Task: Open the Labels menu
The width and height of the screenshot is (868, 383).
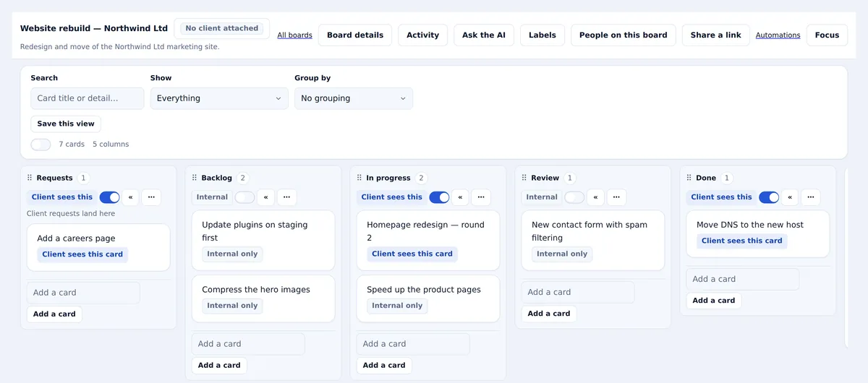Action: pos(542,35)
